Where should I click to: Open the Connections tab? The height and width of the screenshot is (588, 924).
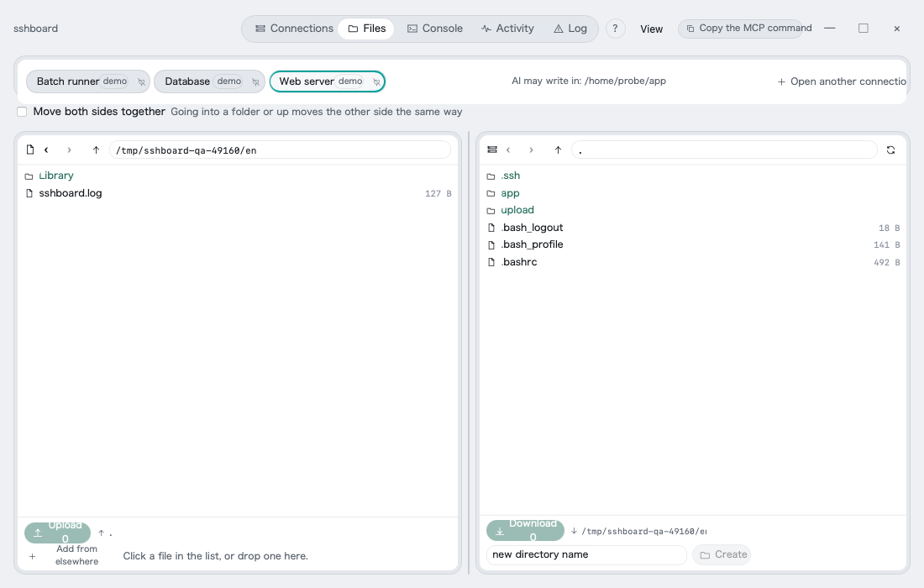point(293,29)
